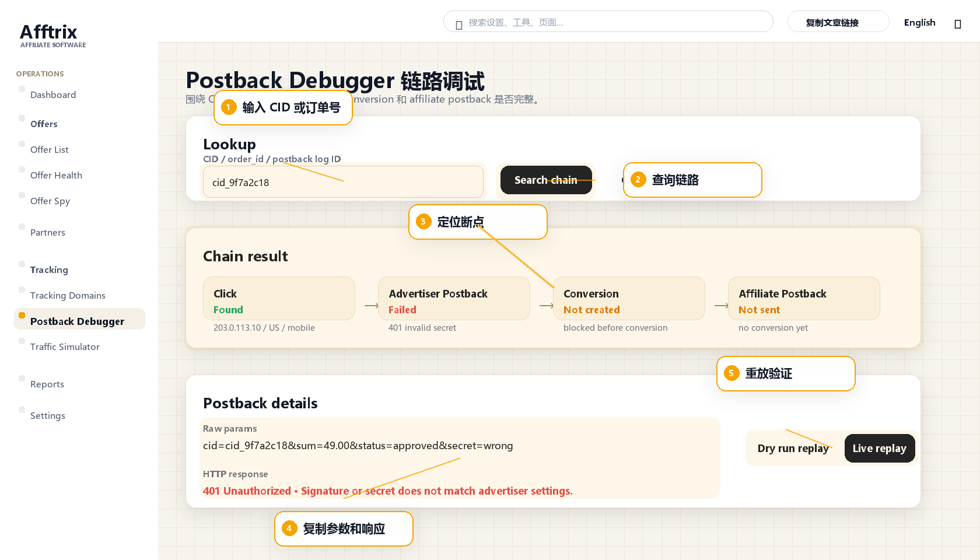The image size is (980, 560).
Task: Click the 401 Unauthorized response text
Action: (x=388, y=491)
